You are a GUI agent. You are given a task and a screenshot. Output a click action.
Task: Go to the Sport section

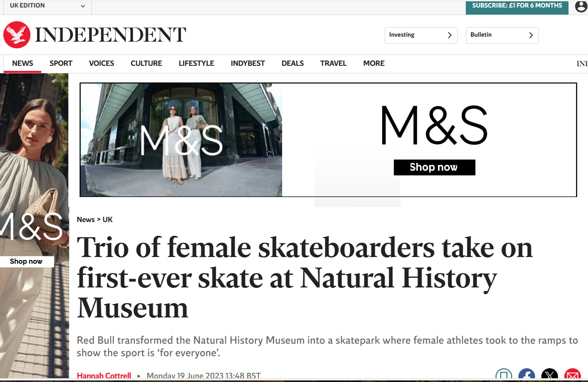click(61, 63)
